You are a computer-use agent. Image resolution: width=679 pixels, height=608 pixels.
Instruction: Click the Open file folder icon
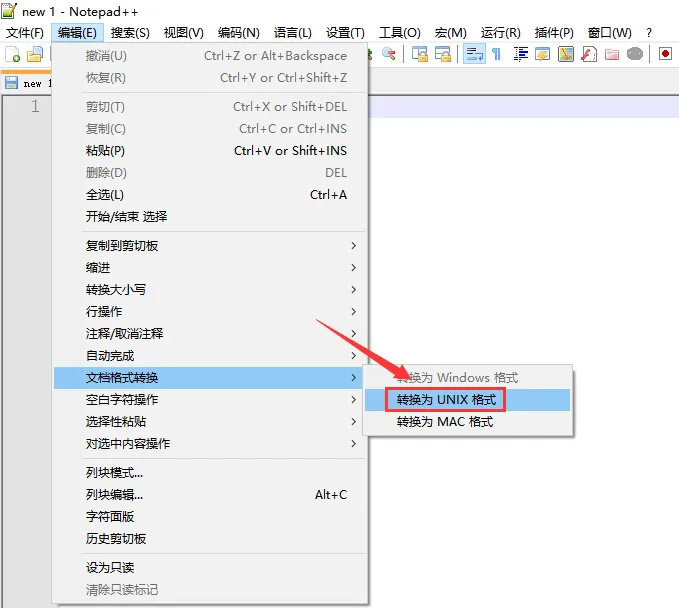click(x=35, y=55)
